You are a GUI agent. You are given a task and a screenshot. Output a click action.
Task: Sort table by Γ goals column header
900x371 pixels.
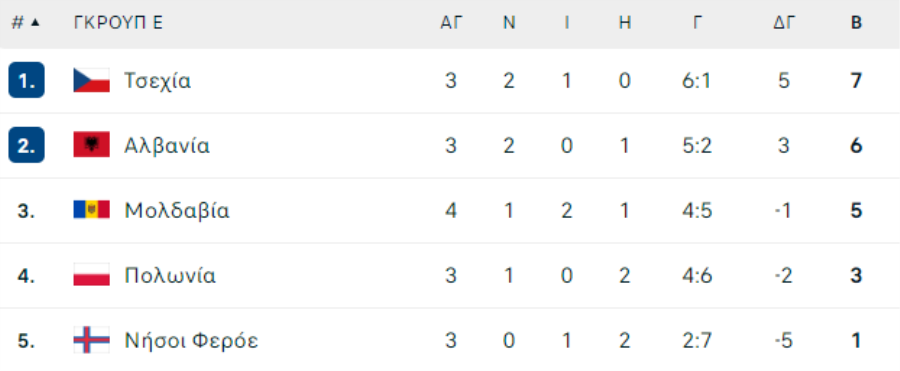[x=697, y=23]
